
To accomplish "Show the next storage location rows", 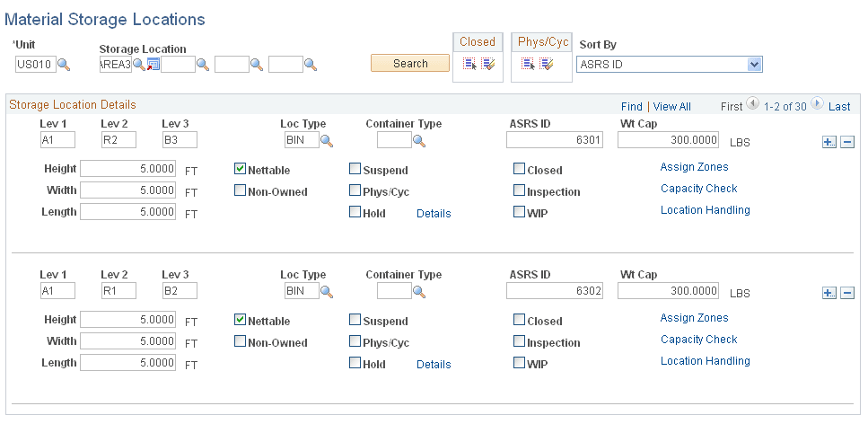I will point(817,104).
